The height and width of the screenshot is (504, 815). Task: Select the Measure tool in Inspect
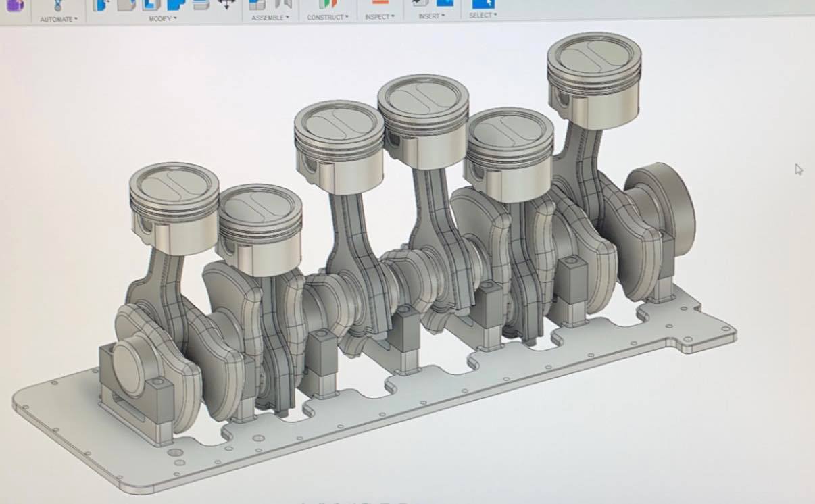point(380,4)
